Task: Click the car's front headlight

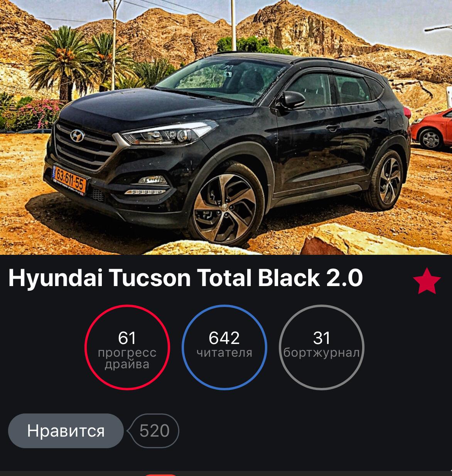Action: pos(167,134)
